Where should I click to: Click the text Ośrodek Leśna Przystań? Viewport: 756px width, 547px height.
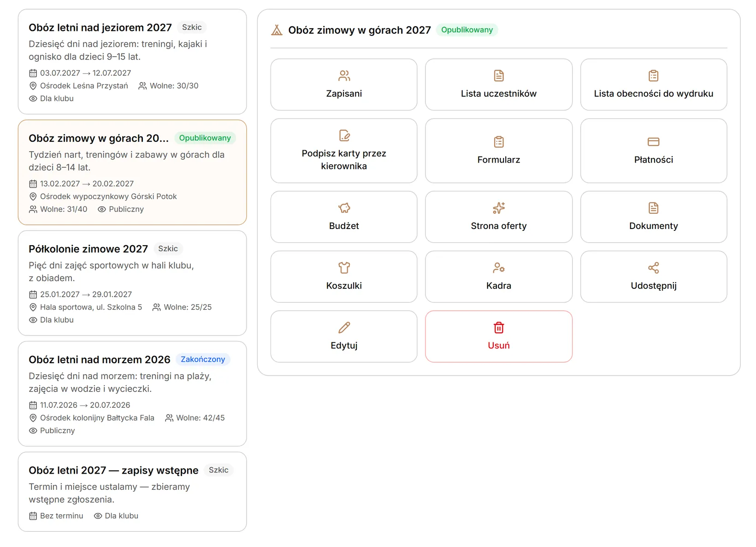84,86
